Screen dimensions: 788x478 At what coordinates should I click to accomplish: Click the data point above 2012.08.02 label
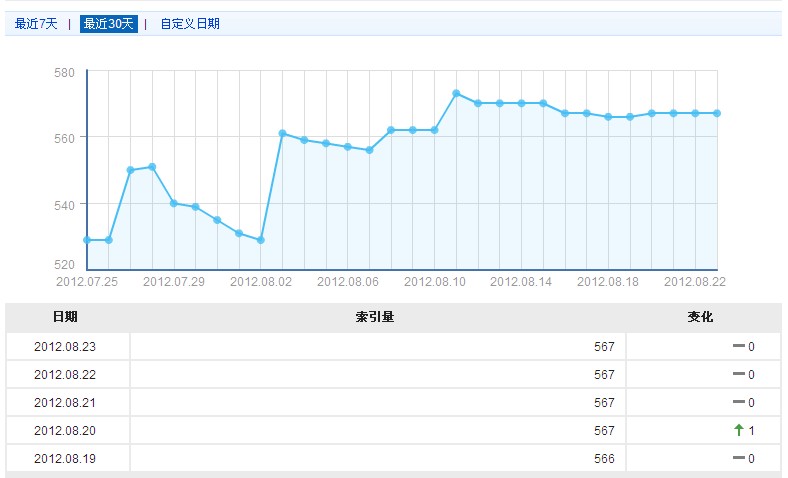coord(261,240)
